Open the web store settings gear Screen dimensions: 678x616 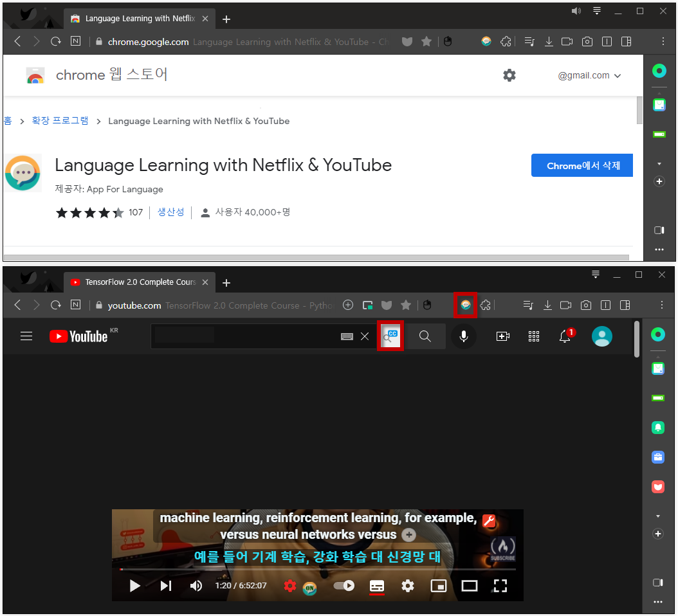click(509, 75)
